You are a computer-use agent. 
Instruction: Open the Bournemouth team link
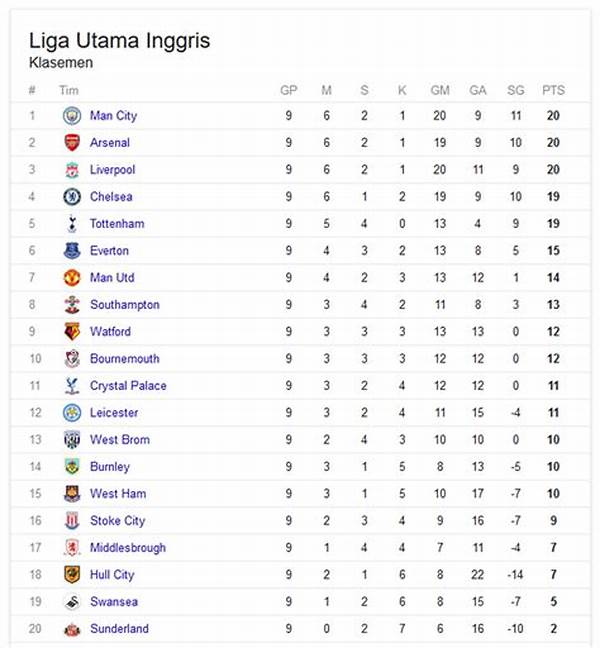pos(124,359)
